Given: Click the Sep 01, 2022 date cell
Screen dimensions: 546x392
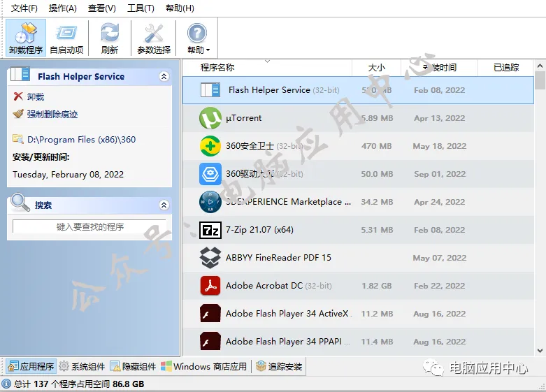Looking at the screenshot, I should pos(440,174).
